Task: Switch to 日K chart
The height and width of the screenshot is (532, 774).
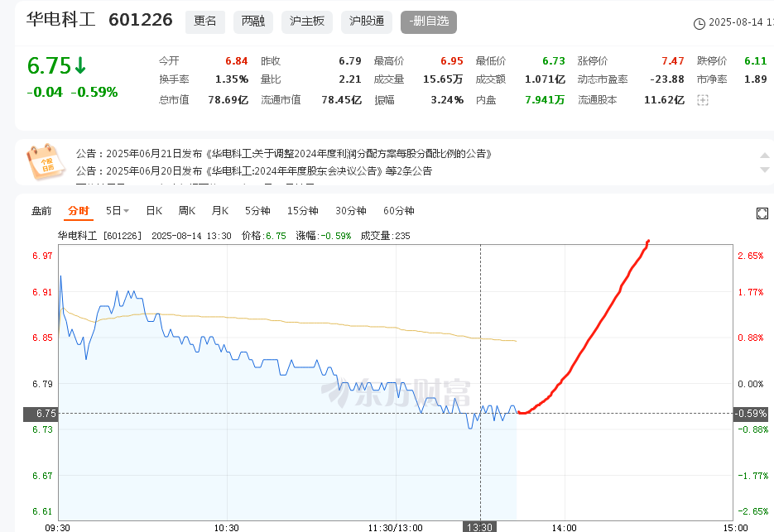Action: tap(154, 211)
